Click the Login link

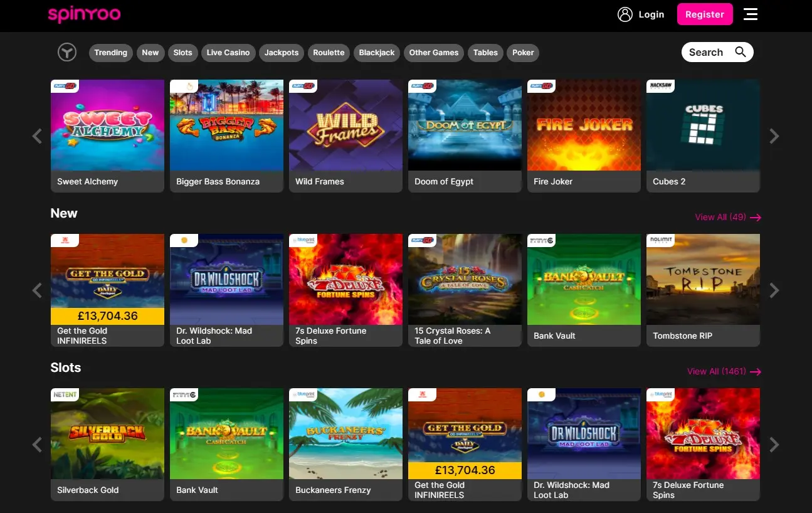pos(651,14)
